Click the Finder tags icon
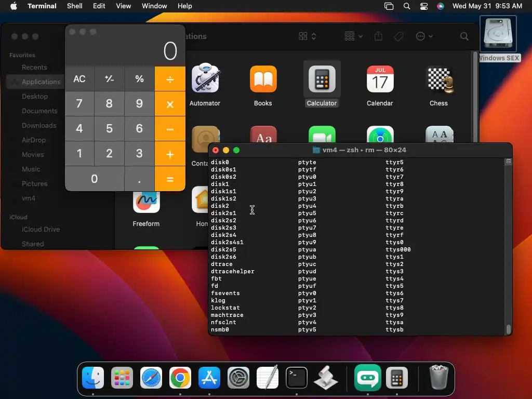This screenshot has width=532, height=399. tap(398, 36)
